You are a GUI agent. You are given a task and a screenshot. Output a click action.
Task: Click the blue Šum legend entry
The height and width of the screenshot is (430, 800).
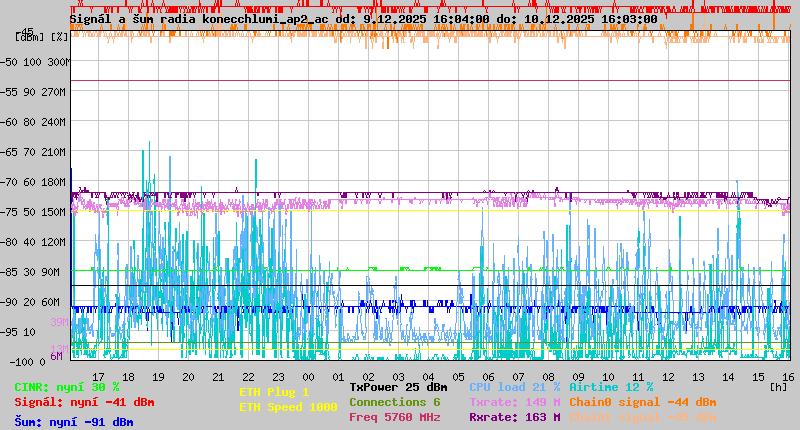(x=74, y=422)
